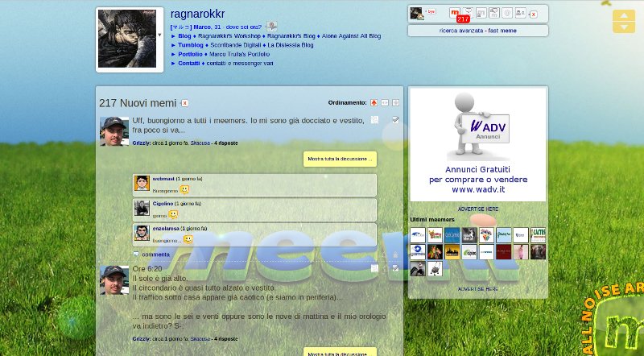Mark the 'Uff, buongiorno a tutti' meme as read
The height and width of the screenshot is (356, 644).
(395, 120)
